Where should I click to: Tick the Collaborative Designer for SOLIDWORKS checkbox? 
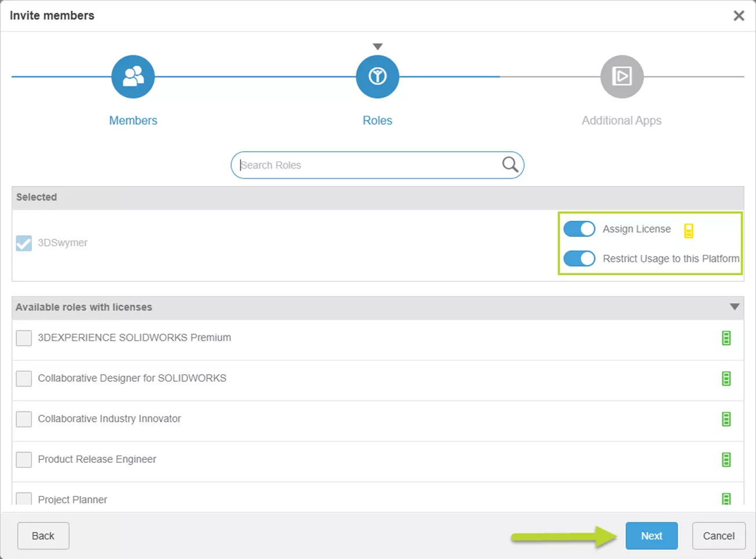[24, 378]
